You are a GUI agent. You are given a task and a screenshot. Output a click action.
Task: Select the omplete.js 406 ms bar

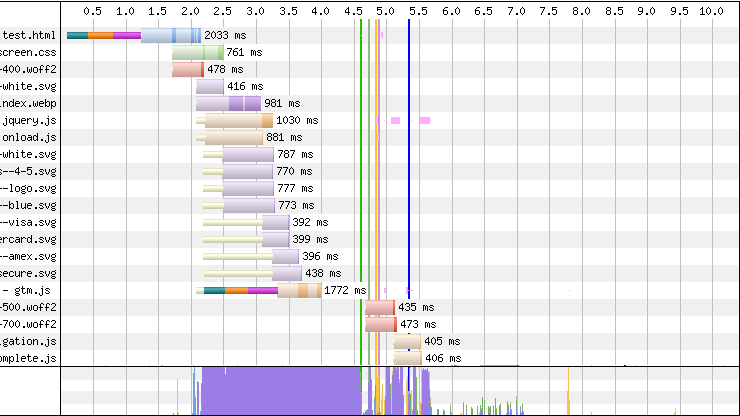pyautogui.click(x=407, y=358)
